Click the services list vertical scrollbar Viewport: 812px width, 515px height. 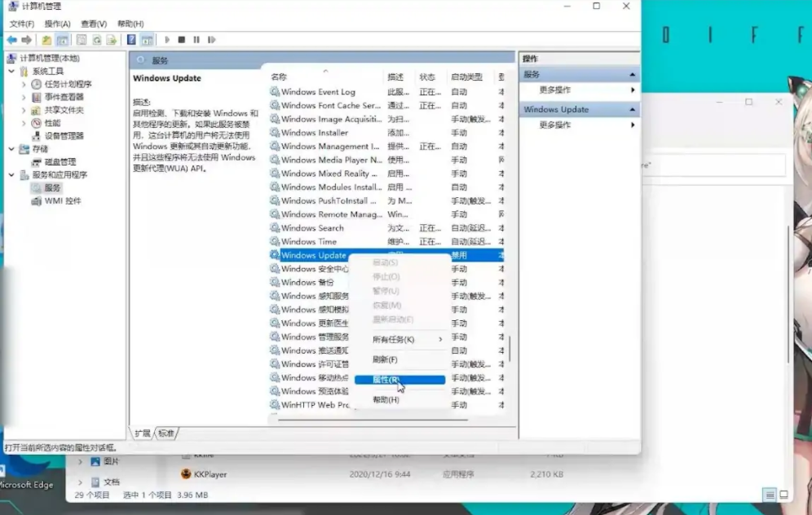point(510,348)
